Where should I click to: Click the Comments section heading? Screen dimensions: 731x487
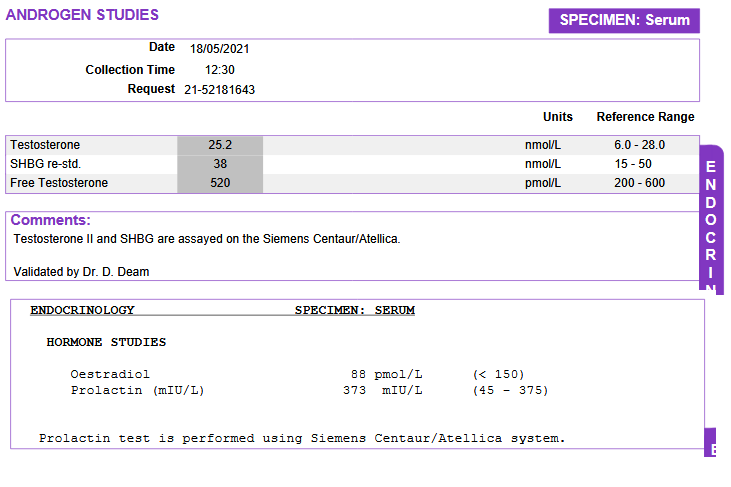click(50, 220)
